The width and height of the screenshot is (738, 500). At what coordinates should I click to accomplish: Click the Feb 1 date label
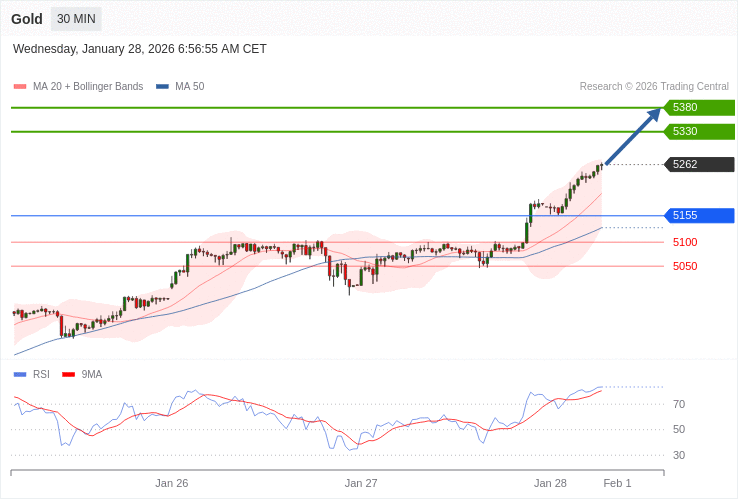pos(617,483)
